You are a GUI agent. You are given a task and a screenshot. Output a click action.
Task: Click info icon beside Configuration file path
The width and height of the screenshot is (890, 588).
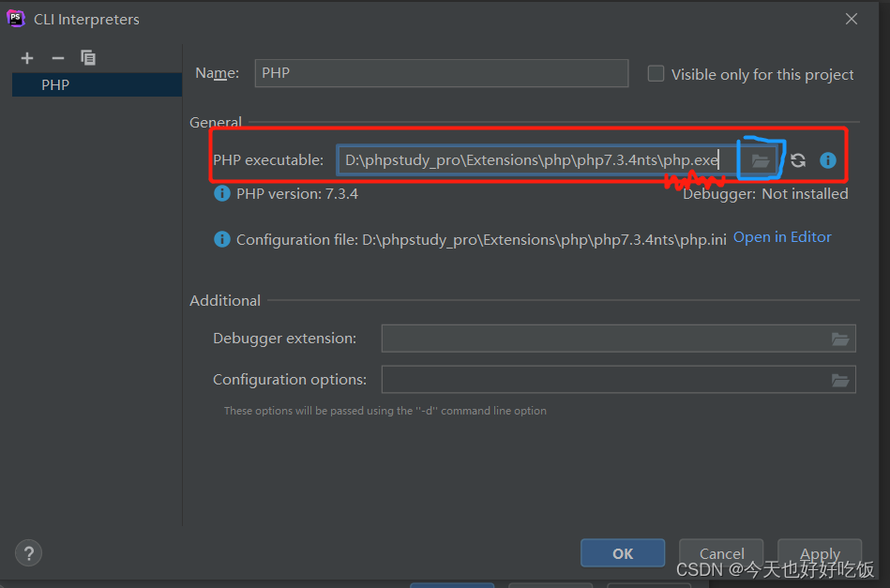[222, 239]
